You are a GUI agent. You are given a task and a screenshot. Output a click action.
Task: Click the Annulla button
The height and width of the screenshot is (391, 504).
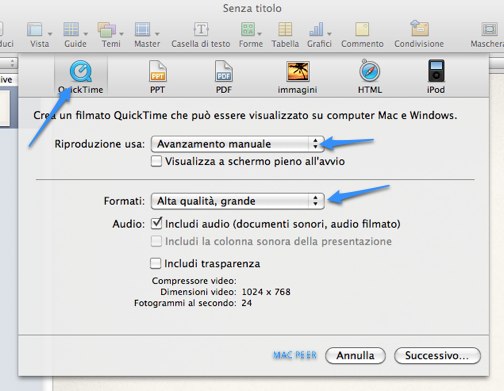point(355,356)
